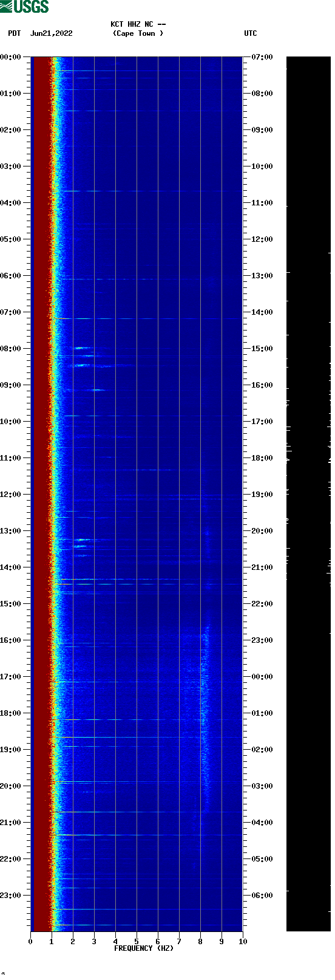Screen dimensions: 335x980
Task: Select the station title KCT HHZ NC --
Action: tap(138, 24)
